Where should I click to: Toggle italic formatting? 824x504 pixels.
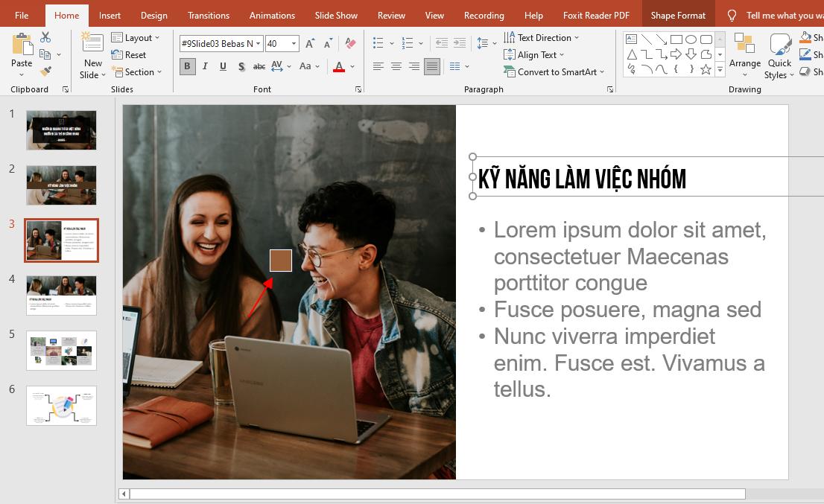pos(205,66)
